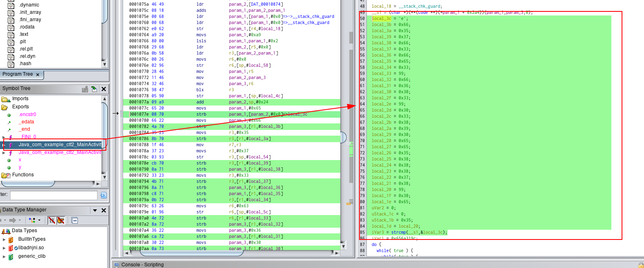This screenshot has width=644, height=268.
Task: Expand the libadnjni.so data types
Action: [x=4, y=248]
